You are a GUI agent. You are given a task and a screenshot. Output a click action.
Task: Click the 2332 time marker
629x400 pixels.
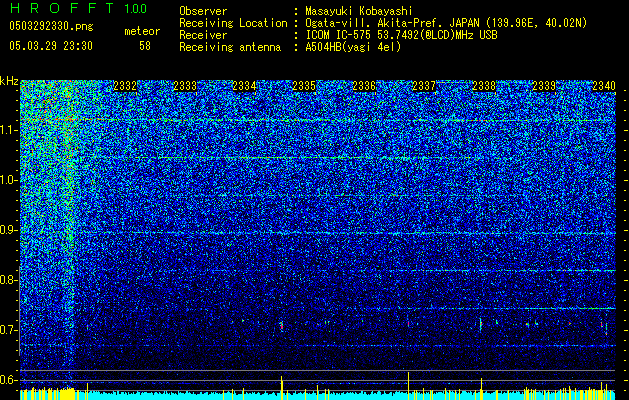[125, 86]
